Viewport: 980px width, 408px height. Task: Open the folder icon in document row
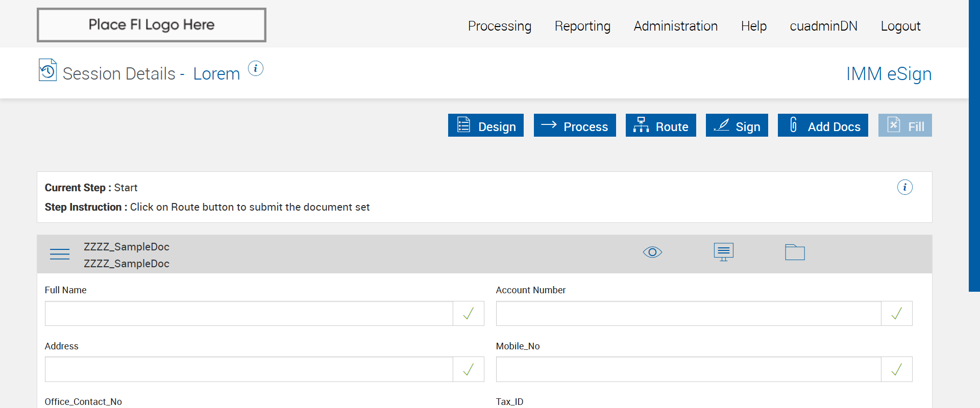pos(795,252)
